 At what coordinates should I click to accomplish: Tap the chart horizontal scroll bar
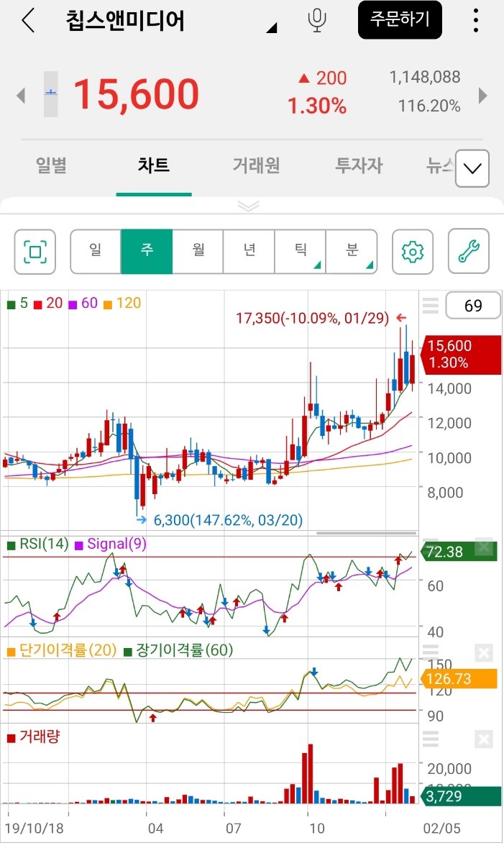pyautogui.click(x=367, y=533)
